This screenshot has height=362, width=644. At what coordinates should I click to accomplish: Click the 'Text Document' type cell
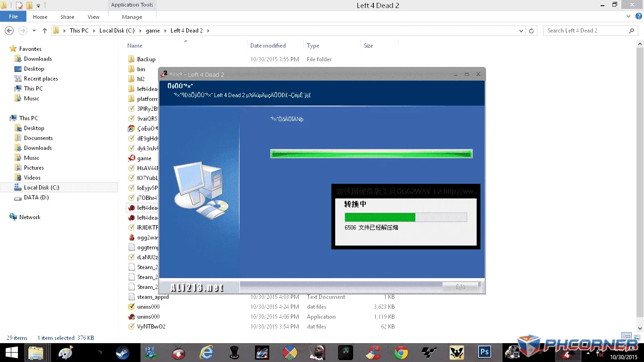point(326,297)
